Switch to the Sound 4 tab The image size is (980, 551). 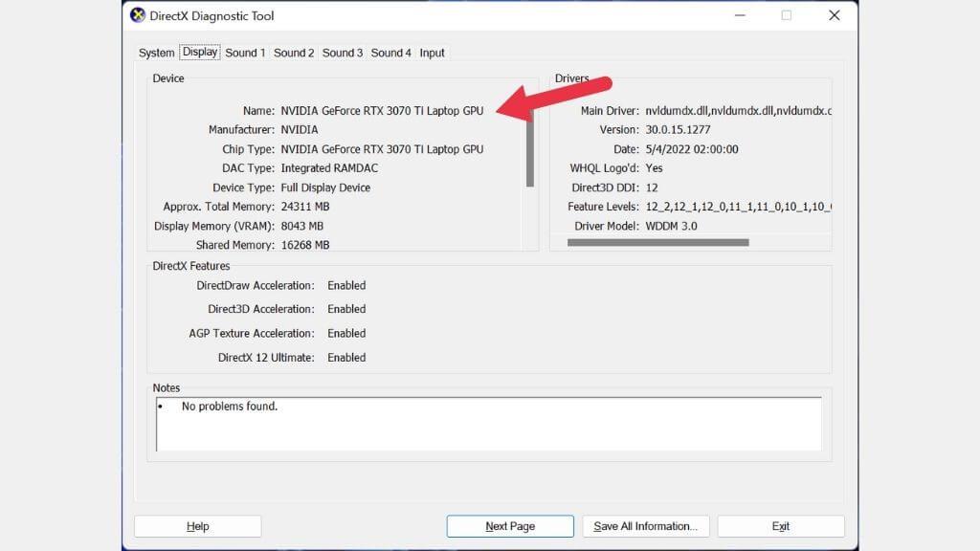coord(391,53)
